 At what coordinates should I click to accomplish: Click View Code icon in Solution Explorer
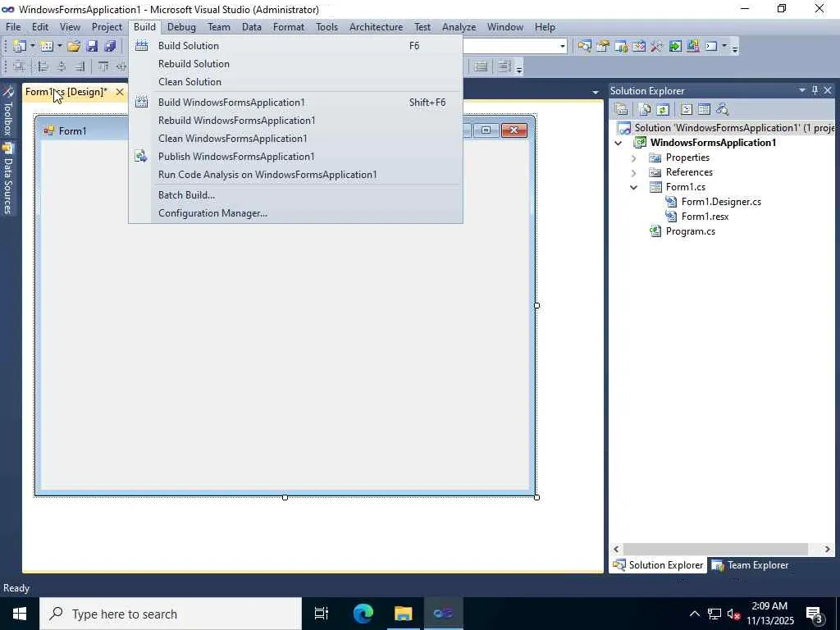pyautogui.click(x=687, y=109)
